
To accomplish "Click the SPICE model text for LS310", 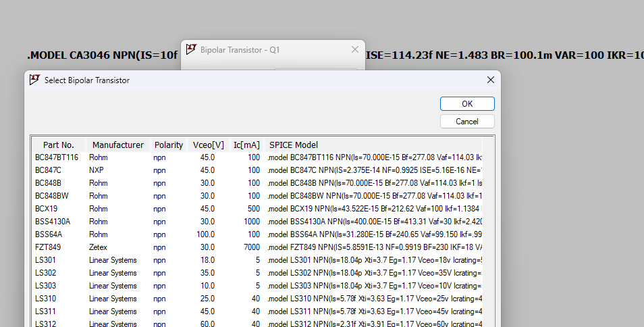I will pyautogui.click(x=375, y=299).
